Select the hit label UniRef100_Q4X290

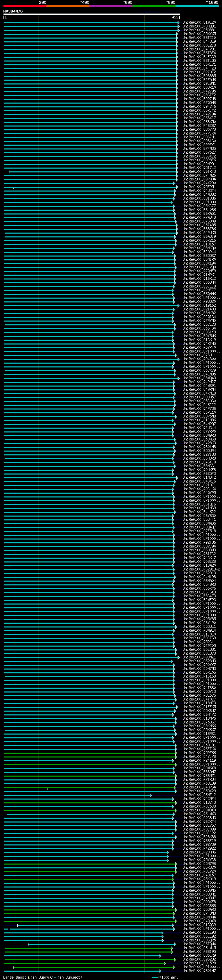click(199, 183)
